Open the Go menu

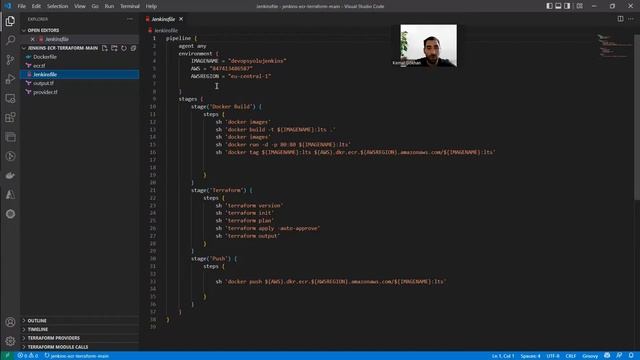click(x=95, y=6)
